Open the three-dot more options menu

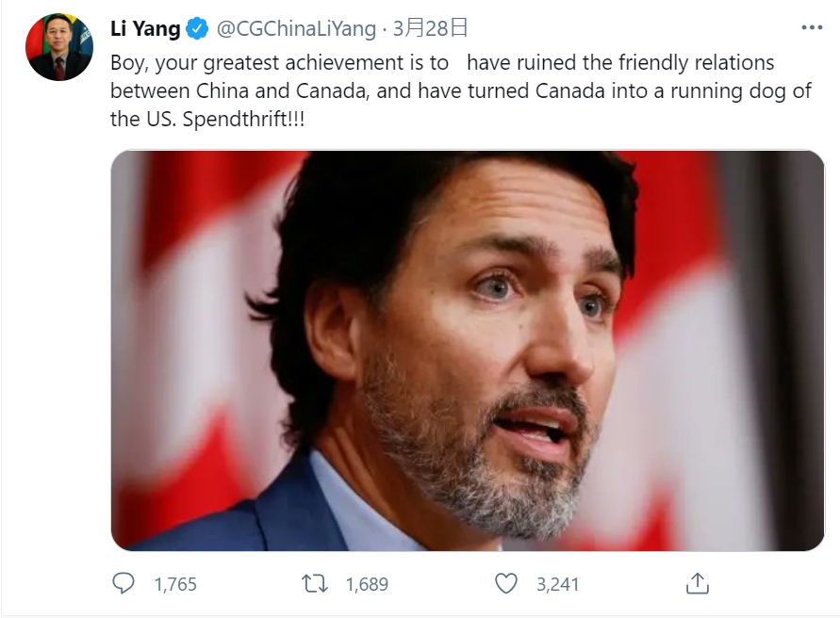(812, 28)
